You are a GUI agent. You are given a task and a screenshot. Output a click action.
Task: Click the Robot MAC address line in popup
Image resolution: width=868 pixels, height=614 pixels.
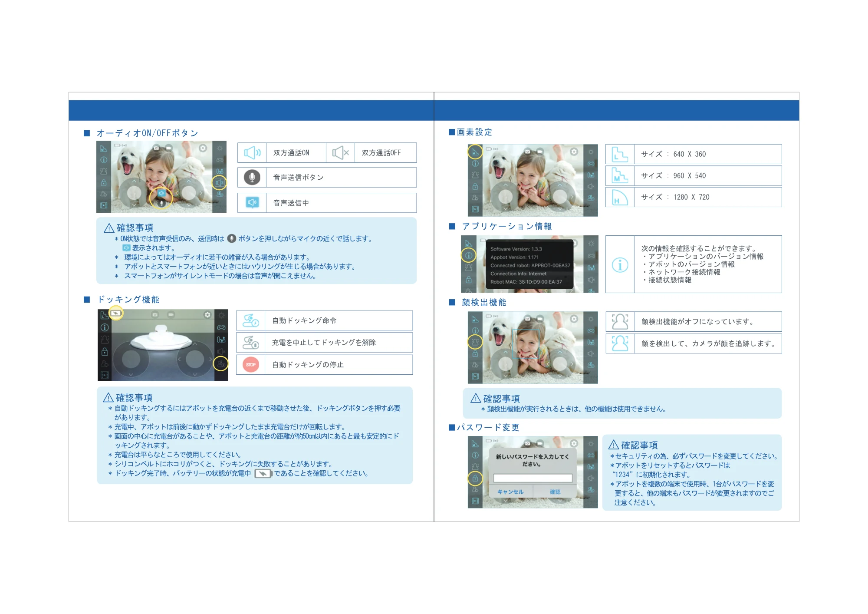(x=526, y=282)
